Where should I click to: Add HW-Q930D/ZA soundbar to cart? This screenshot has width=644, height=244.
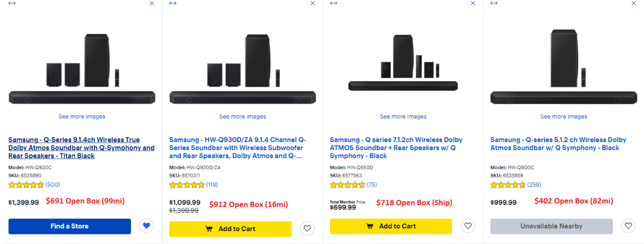(230, 229)
